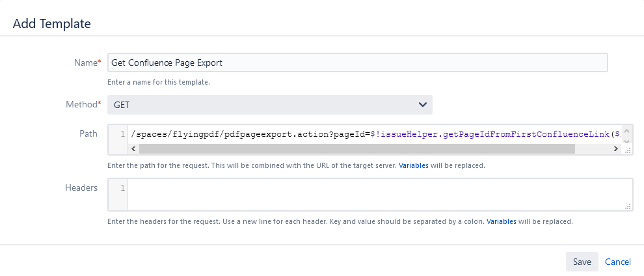Open the Variables link under Path

coord(413,165)
